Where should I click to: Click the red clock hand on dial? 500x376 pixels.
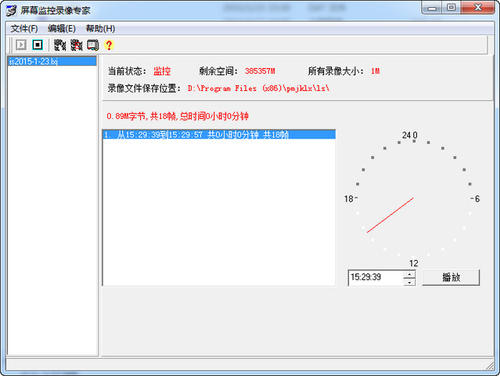tap(390, 215)
